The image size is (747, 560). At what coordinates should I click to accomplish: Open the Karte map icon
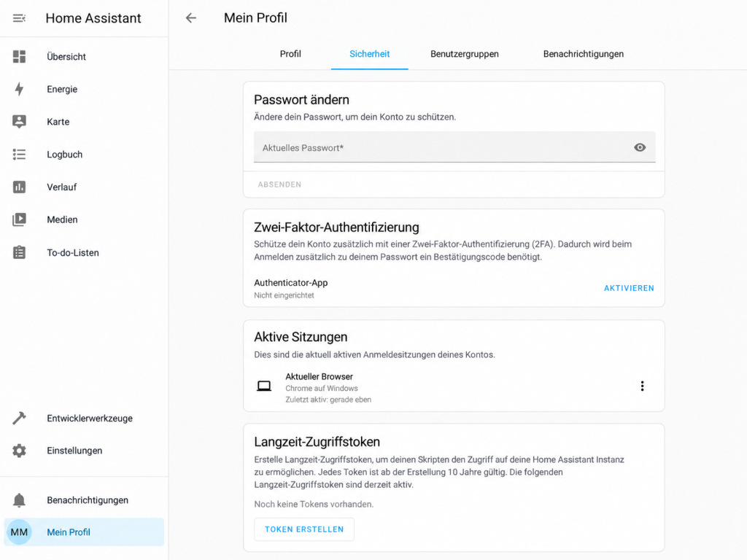19,122
